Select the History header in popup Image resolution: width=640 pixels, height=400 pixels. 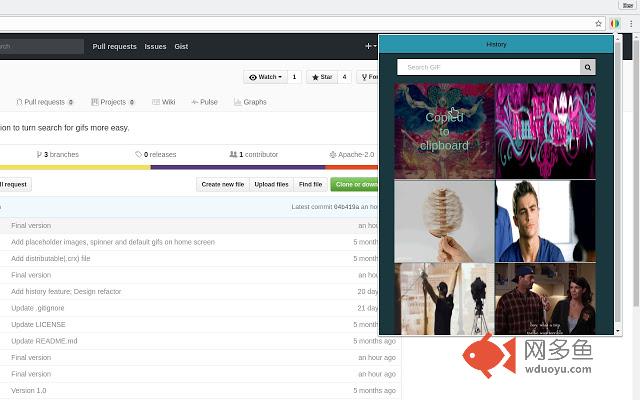click(x=496, y=44)
